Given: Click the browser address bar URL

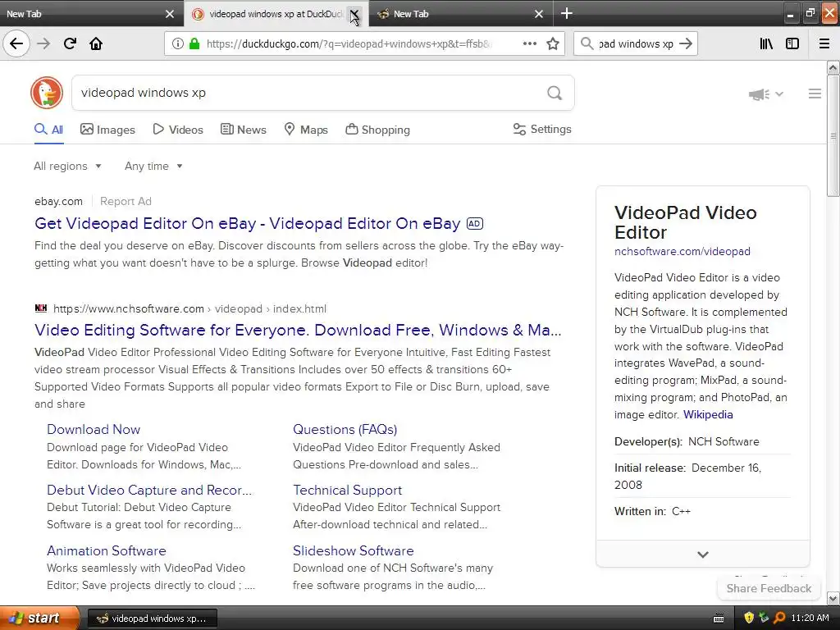Looking at the screenshot, I should 348,44.
